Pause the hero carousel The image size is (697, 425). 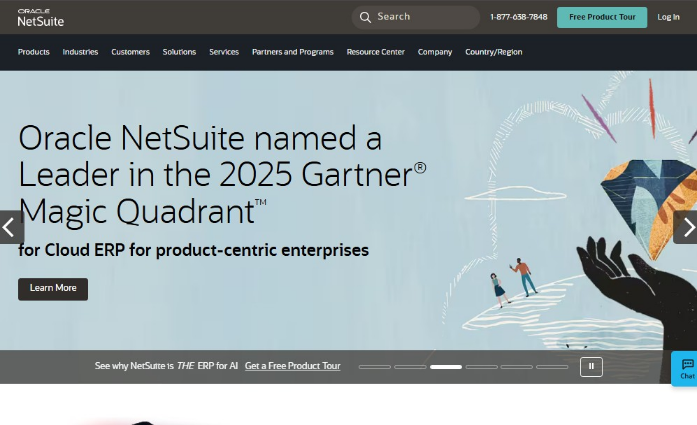(x=591, y=367)
